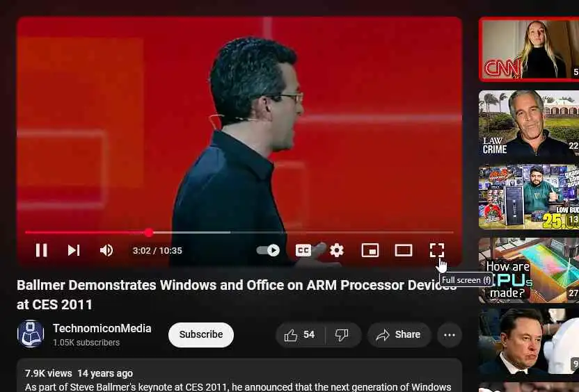Open the TechnomiconMedia channel name link
This screenshot has height=392, width=579.
point(102,328)
